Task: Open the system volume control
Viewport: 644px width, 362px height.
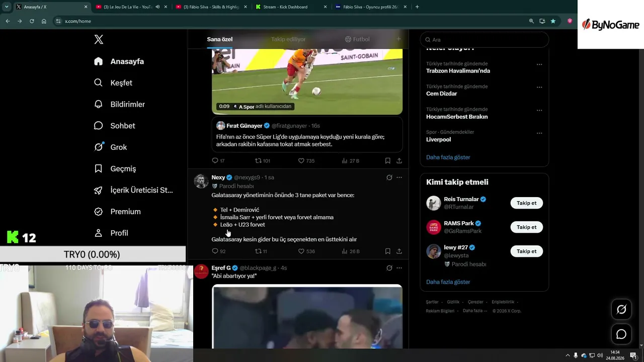Action: pos(600,355)
